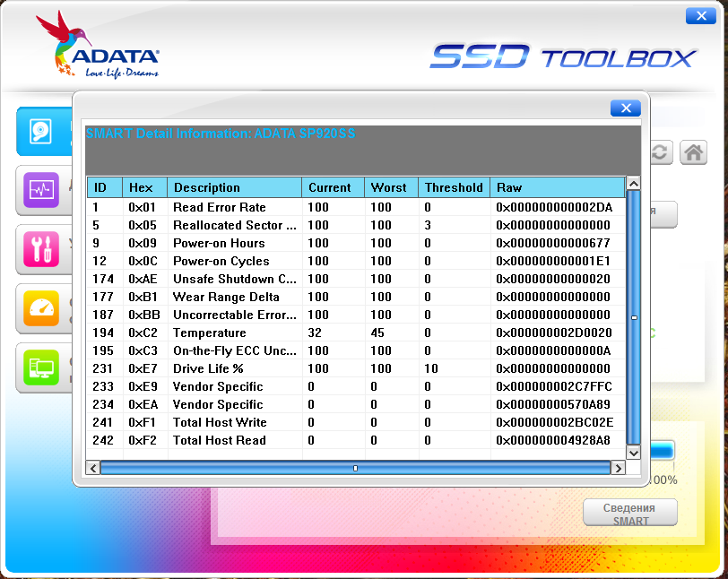Click raw value 0x000000000001E1
The image size is (728, 579).
tap(553, 261)
